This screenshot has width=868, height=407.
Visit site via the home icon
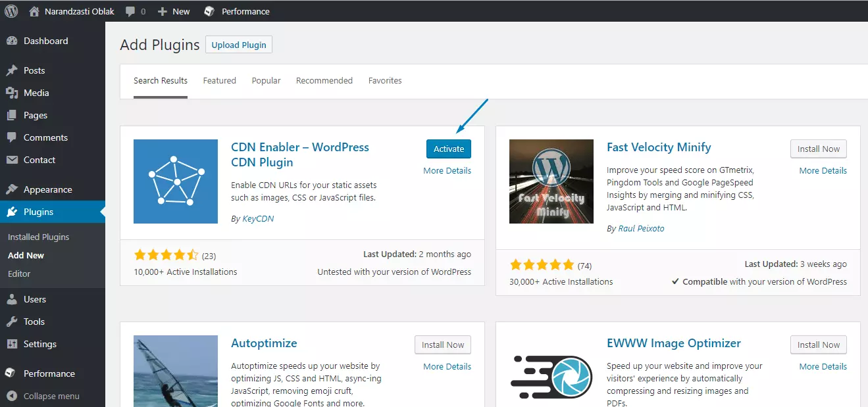pos(34,11)
